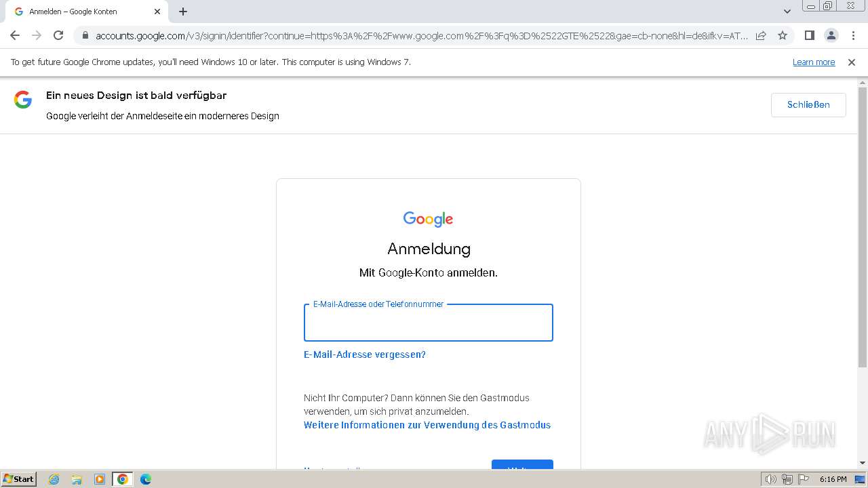The height and width of the screenshot is (488, 868).
Task: Open Chrome's three-dot menu
Action: pos(853,35)
